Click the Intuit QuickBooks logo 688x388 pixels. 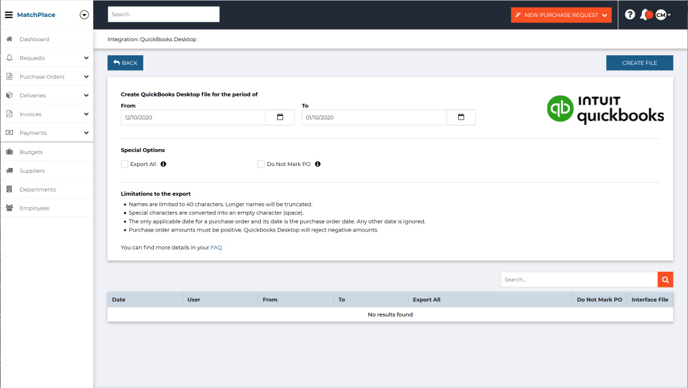click(x=605, y=109)
